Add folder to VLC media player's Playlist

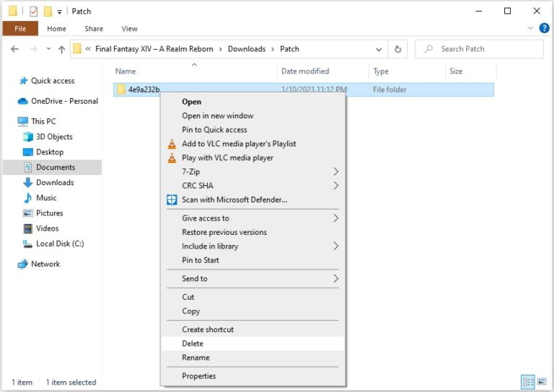pyautogui.click(x=239, y=143)
